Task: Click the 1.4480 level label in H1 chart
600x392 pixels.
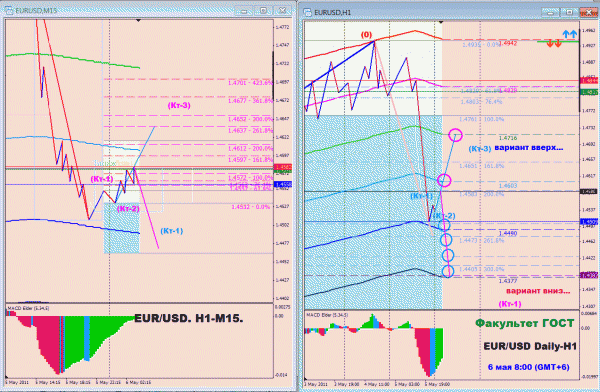Action: (x=508, y=234)
